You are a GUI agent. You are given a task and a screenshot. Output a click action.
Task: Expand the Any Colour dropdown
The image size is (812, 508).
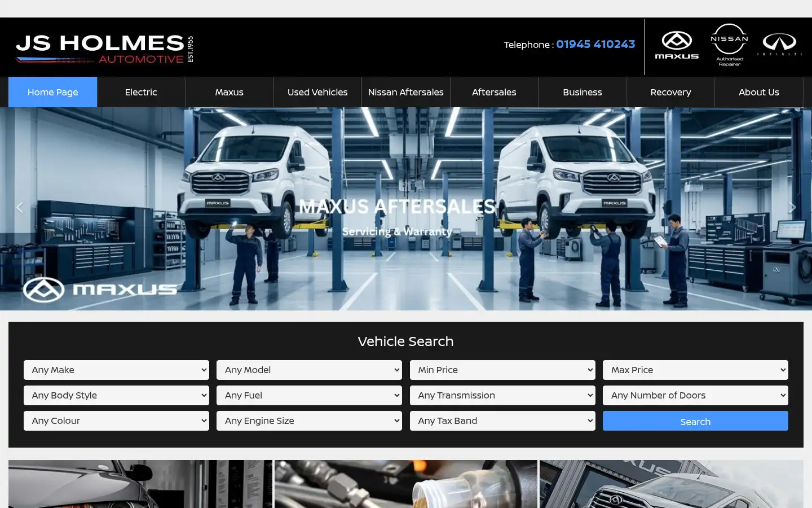point(116,421)
